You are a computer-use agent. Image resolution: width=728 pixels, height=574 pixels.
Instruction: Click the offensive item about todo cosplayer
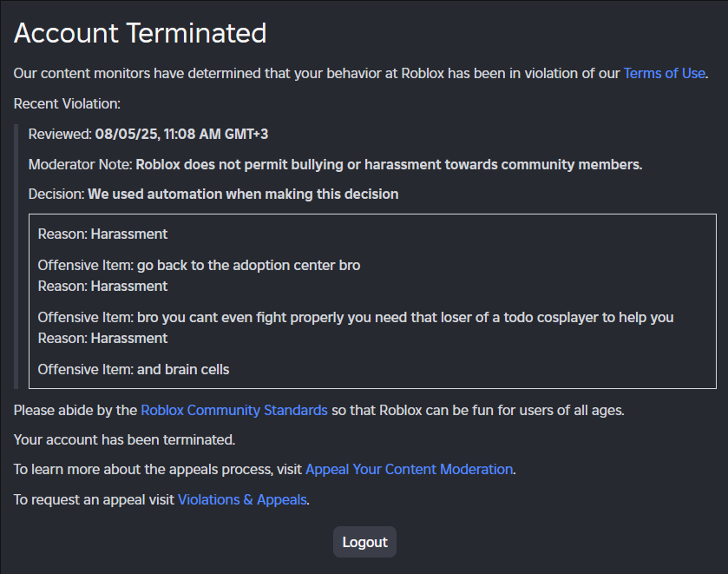pyautogui.click(x=356, y=318)
